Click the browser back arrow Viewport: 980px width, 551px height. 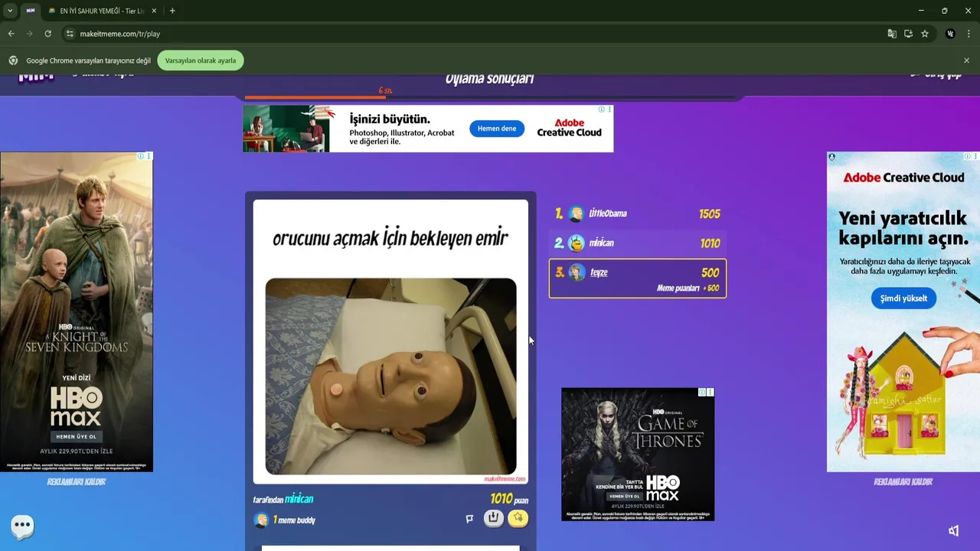[x=11, y=34]
